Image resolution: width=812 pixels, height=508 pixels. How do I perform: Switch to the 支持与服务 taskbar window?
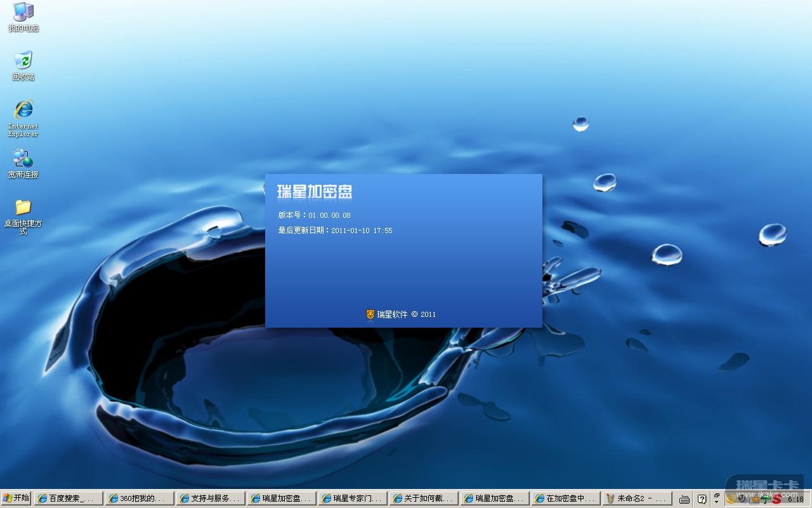coord(210,498)
